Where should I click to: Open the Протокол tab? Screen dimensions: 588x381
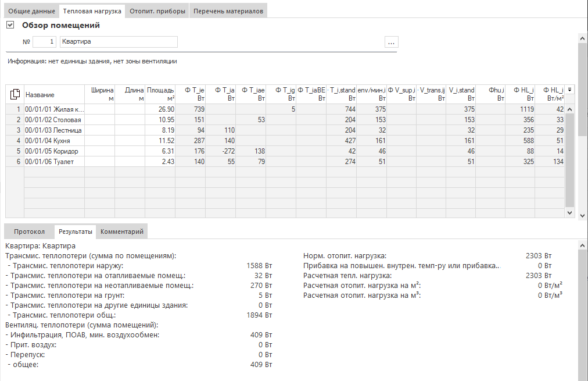pyautogui.click(x=29, y=232)
